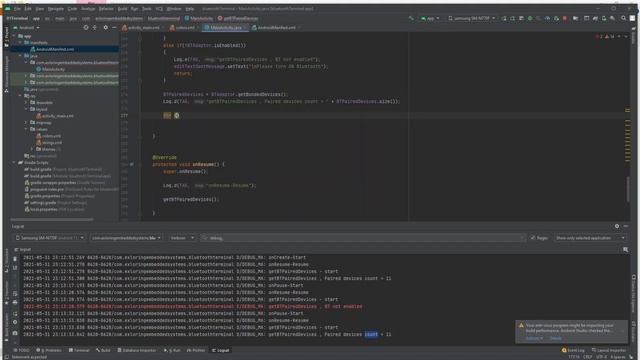Viewport: 640px width, 360px height.
Task: Open the File menu
Action: [18, 9]
